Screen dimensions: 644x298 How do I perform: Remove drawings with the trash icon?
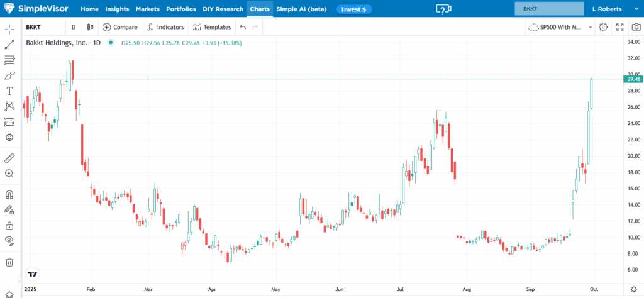[9, 262]
